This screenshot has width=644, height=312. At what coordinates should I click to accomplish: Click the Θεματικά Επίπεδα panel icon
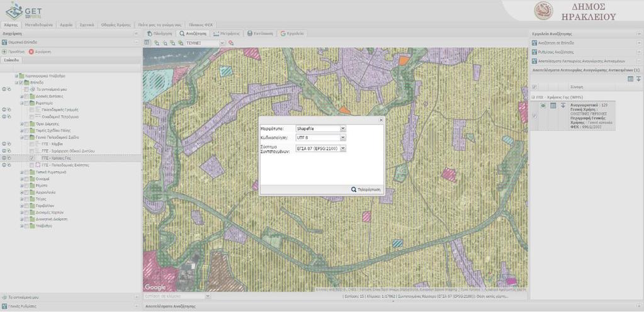(4, 42)
